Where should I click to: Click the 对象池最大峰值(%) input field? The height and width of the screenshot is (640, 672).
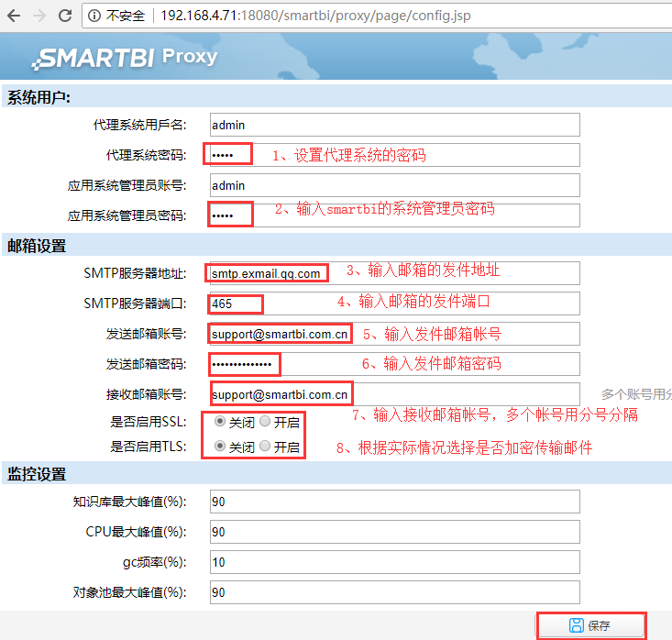pos(395,592)
